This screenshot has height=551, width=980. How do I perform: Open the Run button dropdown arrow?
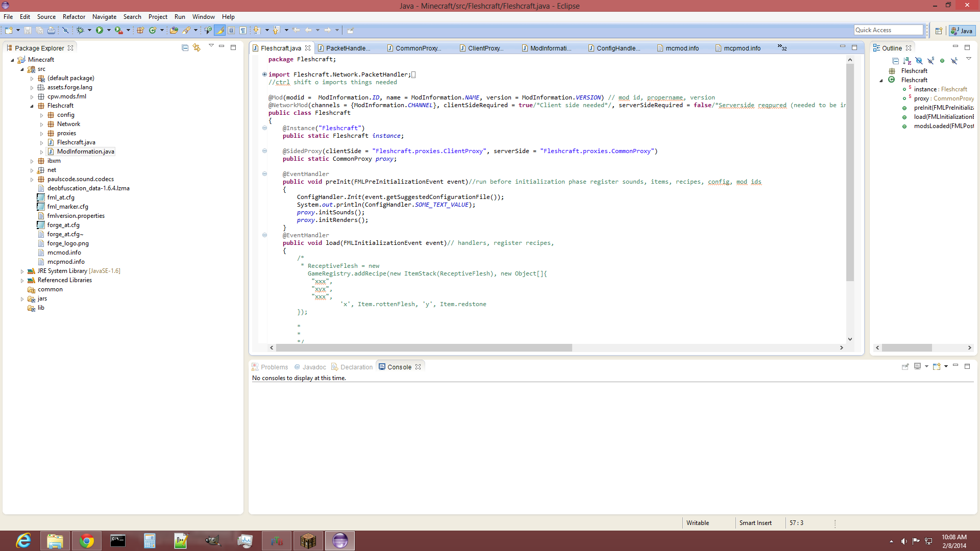(109, 31)
